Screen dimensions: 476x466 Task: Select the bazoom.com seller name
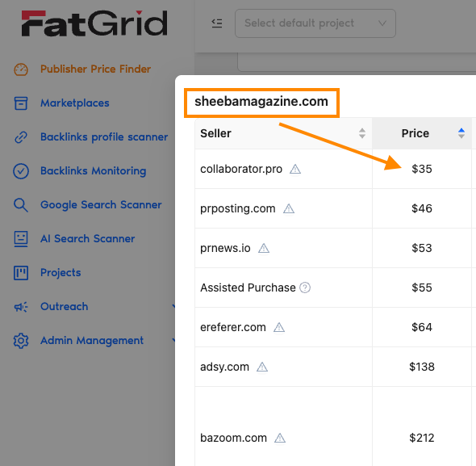(233, 438)
